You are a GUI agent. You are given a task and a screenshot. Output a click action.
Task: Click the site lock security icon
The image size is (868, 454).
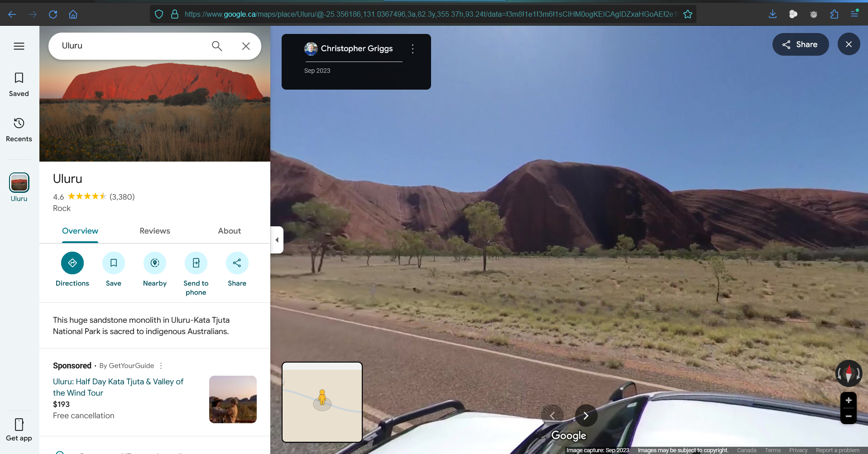click(175, 14)
